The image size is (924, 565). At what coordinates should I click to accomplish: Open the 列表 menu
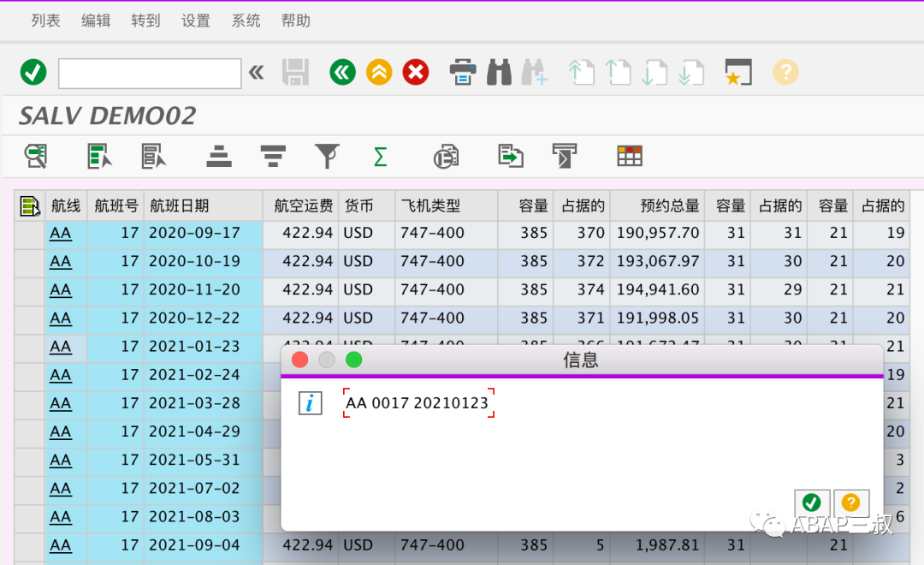click(x=46, y=21)
